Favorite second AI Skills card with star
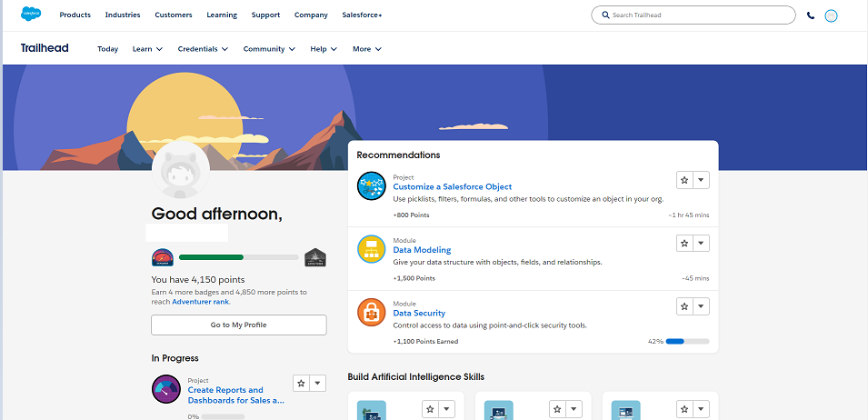This screenshot has height=420, width=868. 557,409
